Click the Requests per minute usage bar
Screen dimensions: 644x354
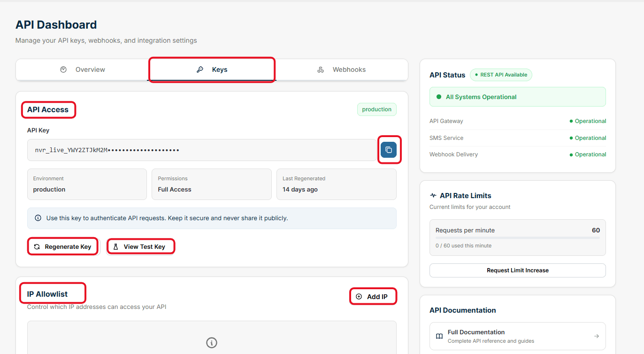tap(518, 238)
